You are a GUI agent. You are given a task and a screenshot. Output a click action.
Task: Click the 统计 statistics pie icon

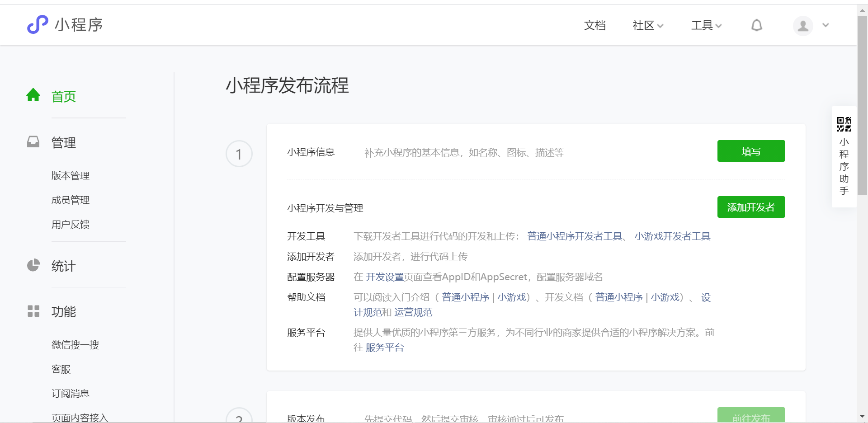click(33, 265)
